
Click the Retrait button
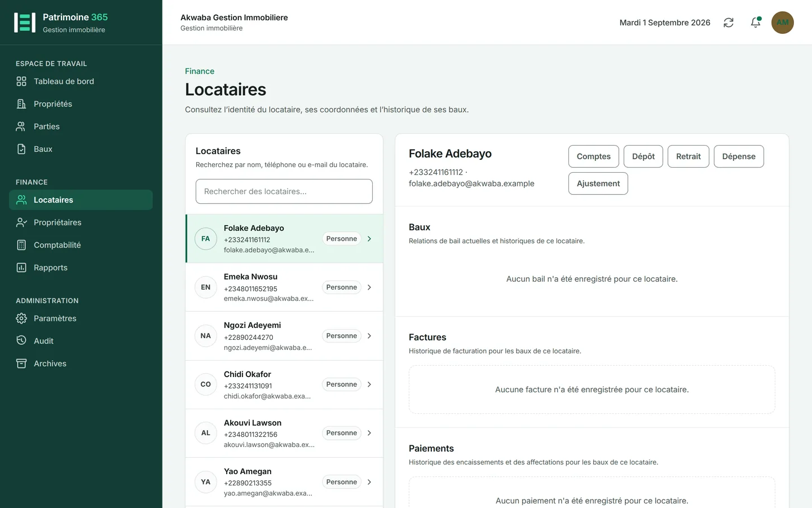689,156
